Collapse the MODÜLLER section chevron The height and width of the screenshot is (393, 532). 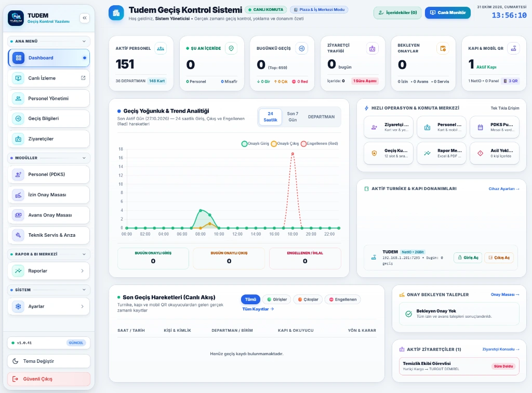84,158
